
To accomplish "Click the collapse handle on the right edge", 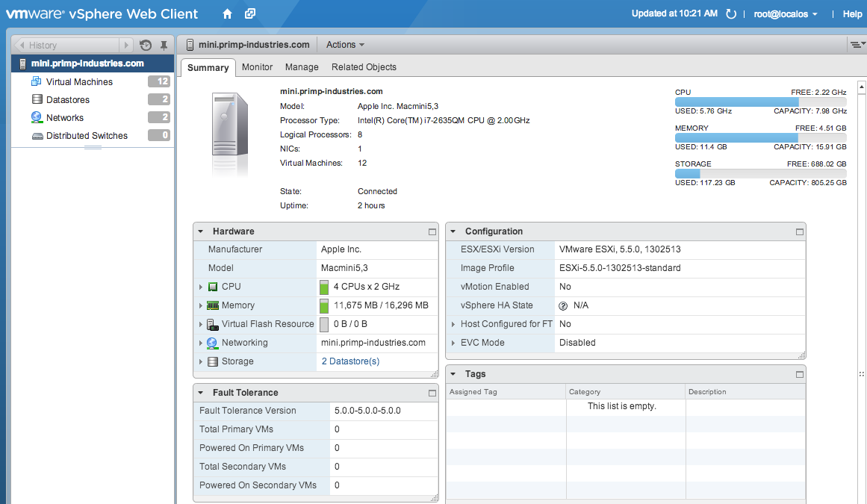I will point(863,371).
